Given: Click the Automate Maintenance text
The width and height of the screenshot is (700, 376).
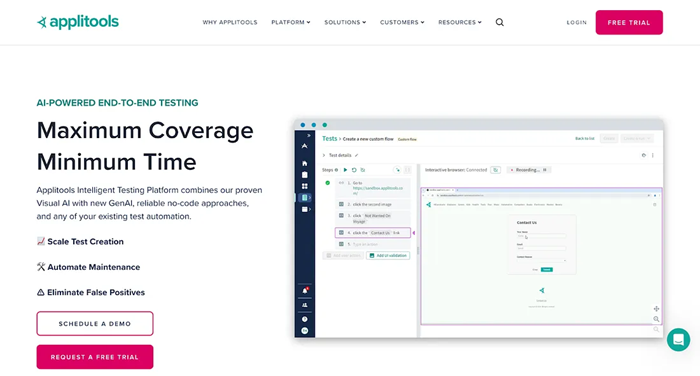Looking at the screenshot, I should pos(94,267).
